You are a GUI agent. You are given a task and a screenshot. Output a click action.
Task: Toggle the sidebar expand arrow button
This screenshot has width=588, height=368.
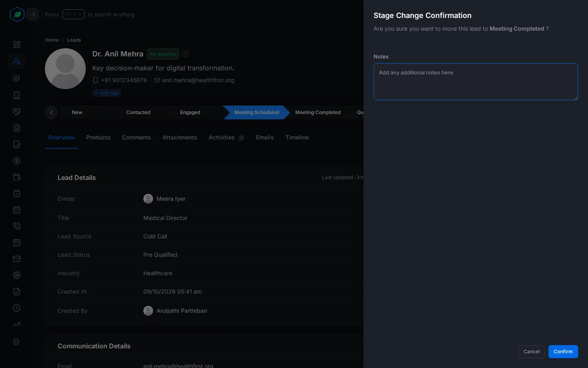click(32, 14)
